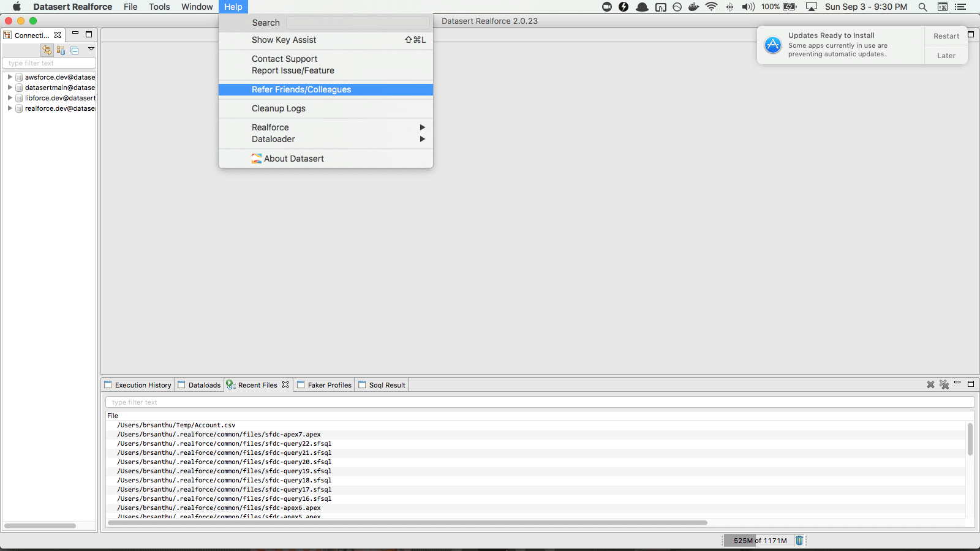Click the heap memory usage bar

coord(759,541)
